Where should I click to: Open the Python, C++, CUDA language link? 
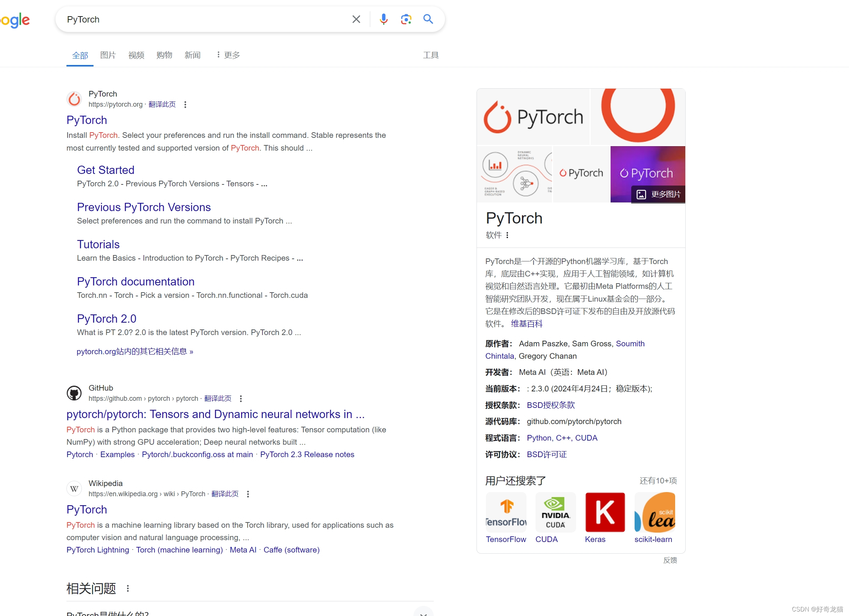562,438
